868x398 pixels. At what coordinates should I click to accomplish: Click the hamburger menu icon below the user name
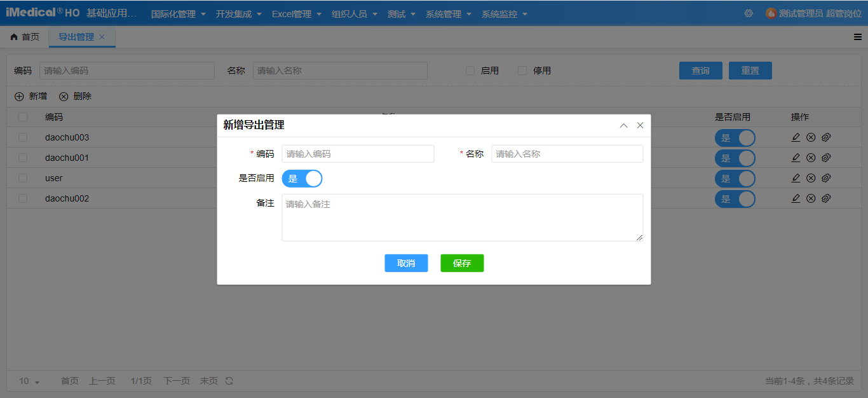tap(859, 36)
